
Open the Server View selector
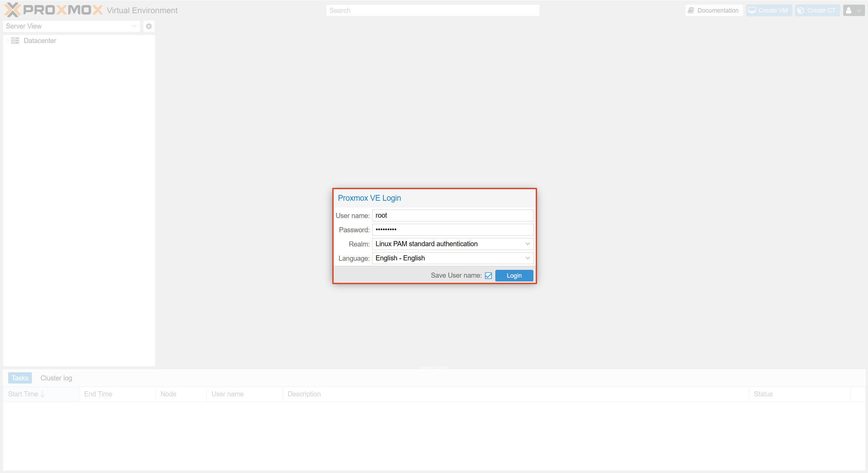[72, 26]
